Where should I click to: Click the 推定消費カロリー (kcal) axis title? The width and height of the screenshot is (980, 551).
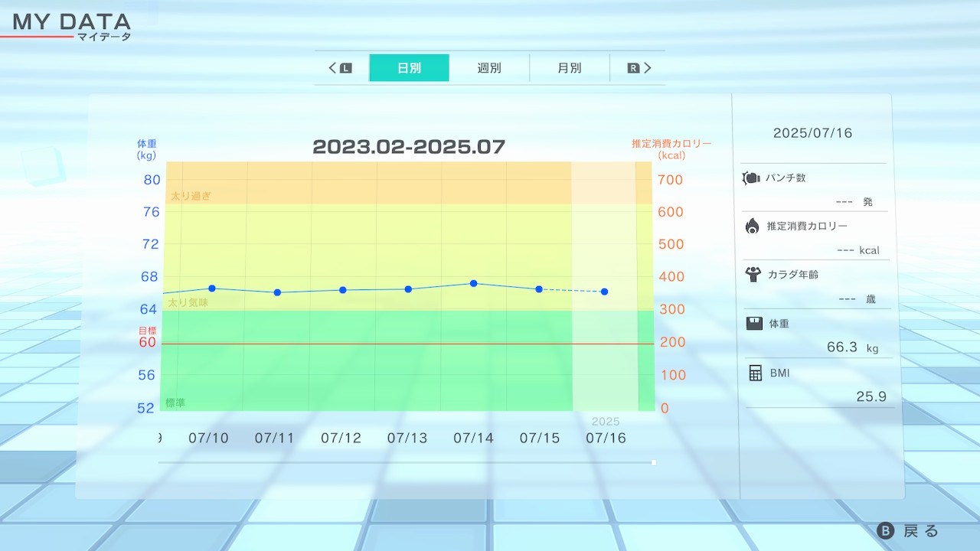671,149
